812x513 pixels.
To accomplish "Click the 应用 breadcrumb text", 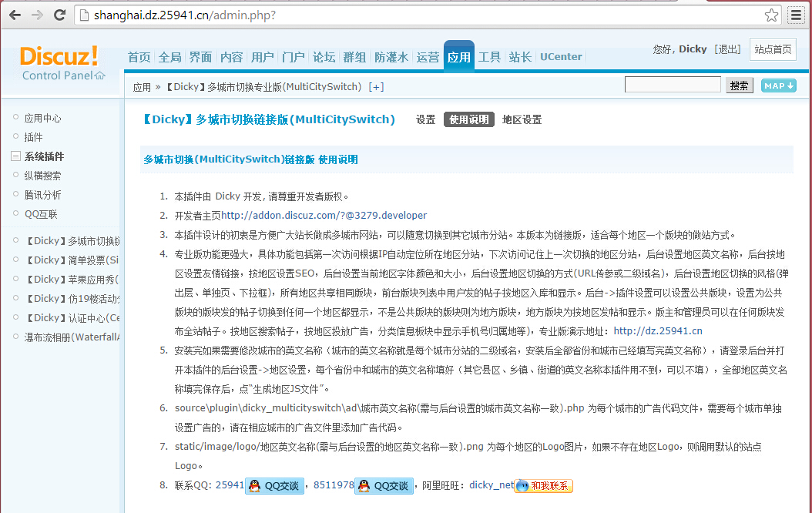I will [142, 87].
